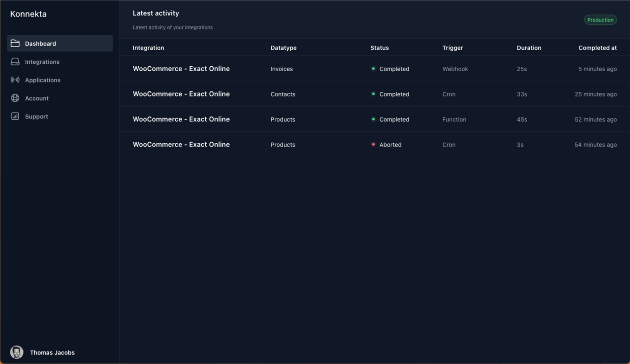The height and width of the screenshot is (364, 630).
Task: Click the Production environment badge
Action: 600,20
